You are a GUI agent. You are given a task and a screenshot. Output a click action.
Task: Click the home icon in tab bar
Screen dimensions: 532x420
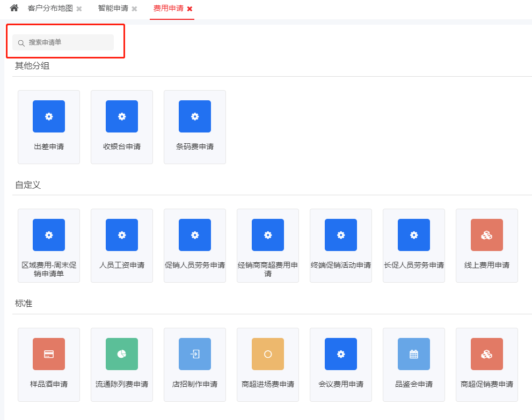click(14, 9)
